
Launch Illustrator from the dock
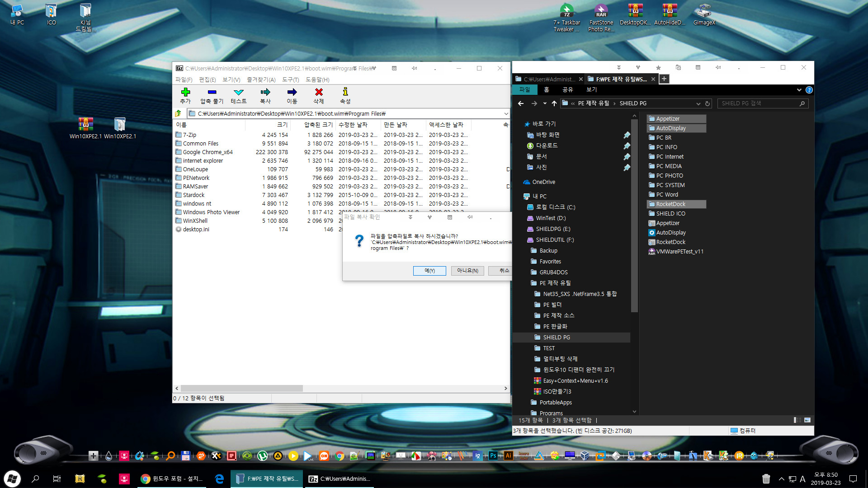[508, 456]
